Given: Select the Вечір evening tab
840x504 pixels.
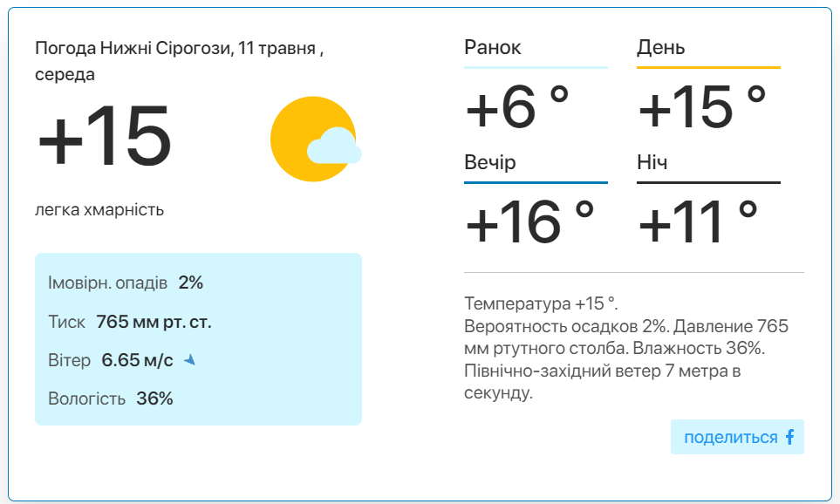Looking at the screenshot, I should pyautogui.click(x=489, y=162).
